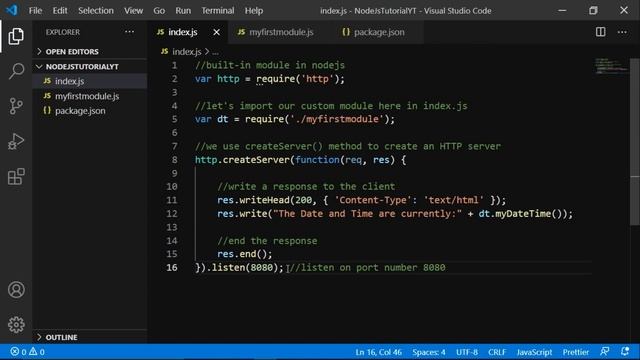Open the Help menu
Viewport: 640px width, 360px height.
[254, 11]
